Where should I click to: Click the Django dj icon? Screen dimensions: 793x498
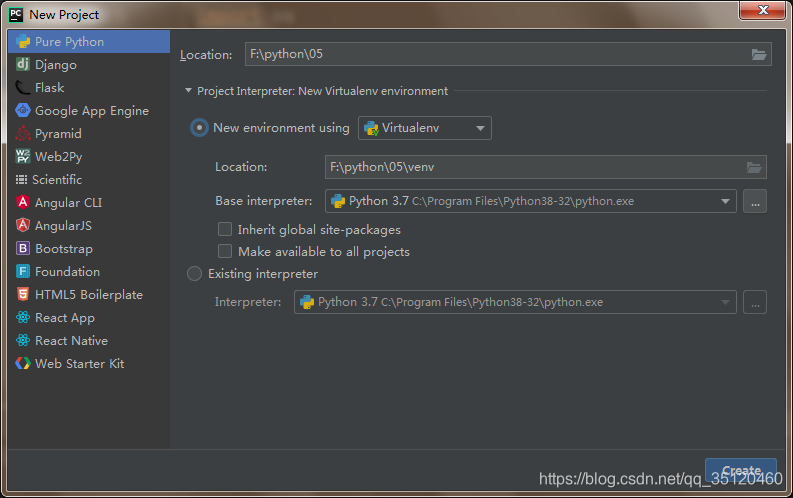23,64
